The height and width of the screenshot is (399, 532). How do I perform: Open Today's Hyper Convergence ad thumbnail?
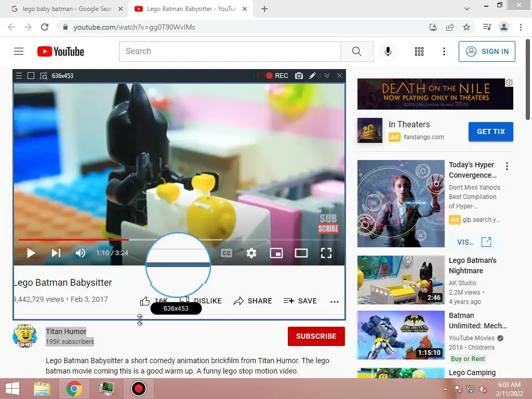click(401, 204)
